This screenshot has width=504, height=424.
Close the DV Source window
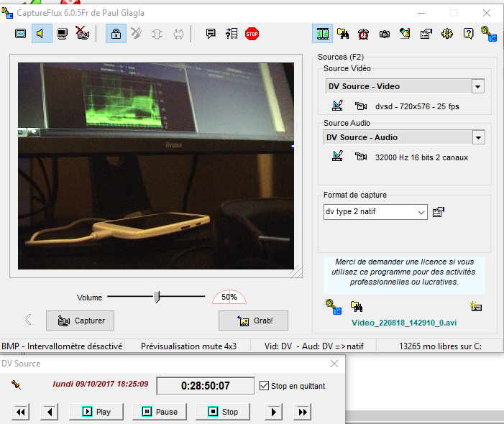point(334,364)
